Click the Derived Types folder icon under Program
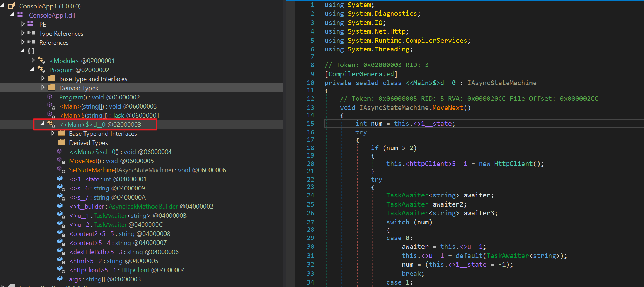Screen dimensions: 644x287 pos(52,88)
